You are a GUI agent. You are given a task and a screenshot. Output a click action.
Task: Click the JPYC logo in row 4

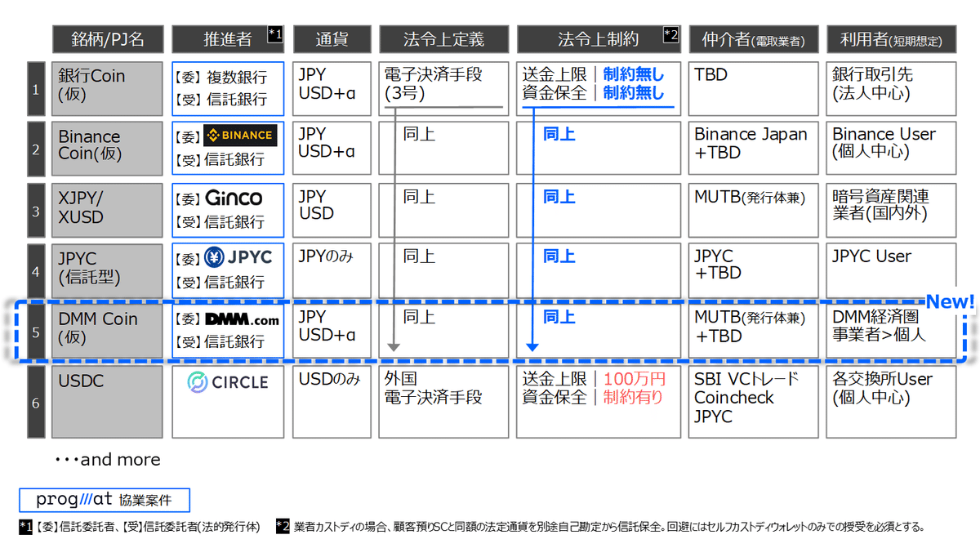238,257
